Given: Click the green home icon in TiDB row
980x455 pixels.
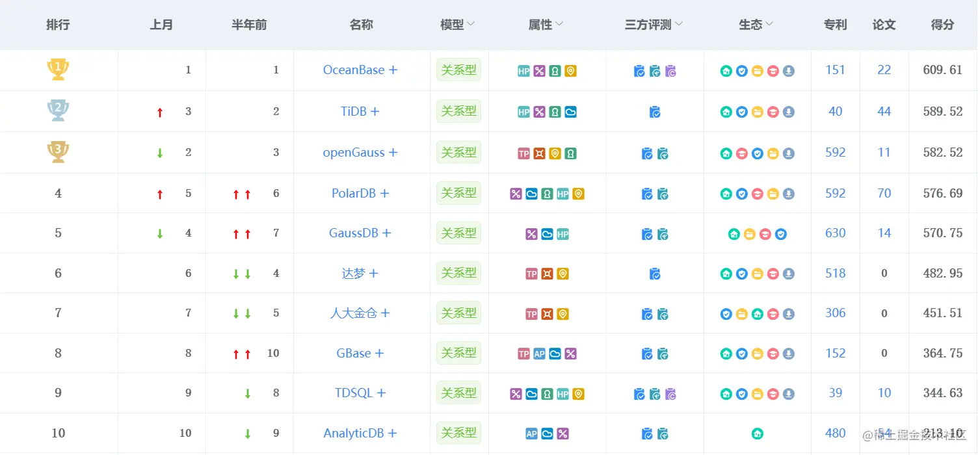Looking at the screenshot, I should coord(726,112).
